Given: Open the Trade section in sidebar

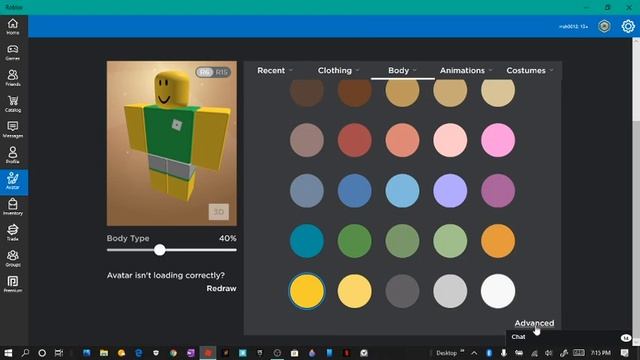Looking at the screenshot, I should click(13, 232).
